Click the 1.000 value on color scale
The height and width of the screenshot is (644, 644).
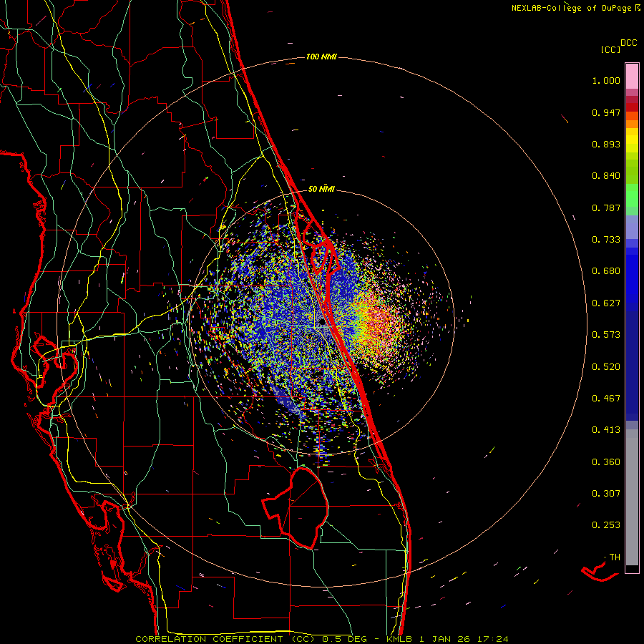pyautogui.click(x=606, y=80)
